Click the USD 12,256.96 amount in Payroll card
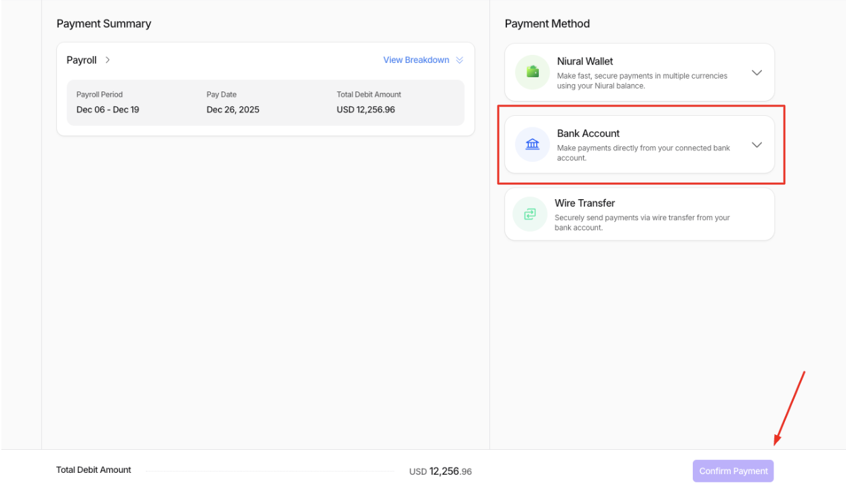 365,110
